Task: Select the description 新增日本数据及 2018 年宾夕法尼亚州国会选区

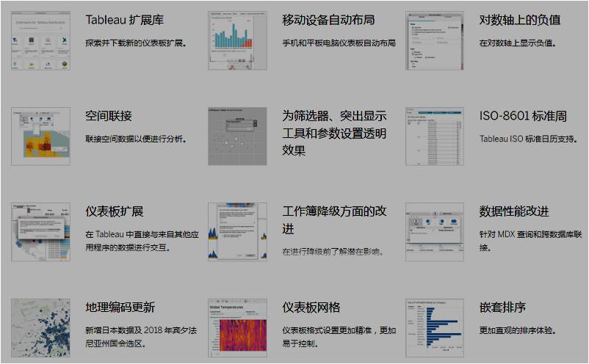Action: pyautogui.click(x=141, y=337)
